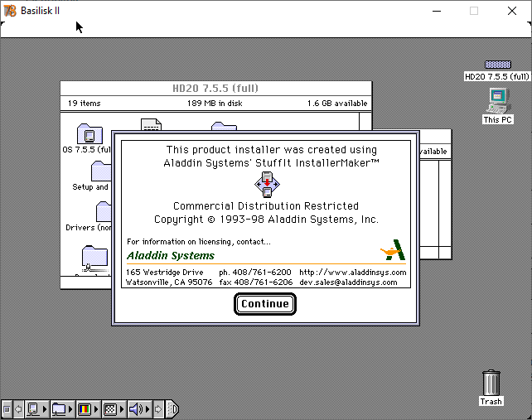
Task: Expand the color depth module arrow
Action: 96,409
